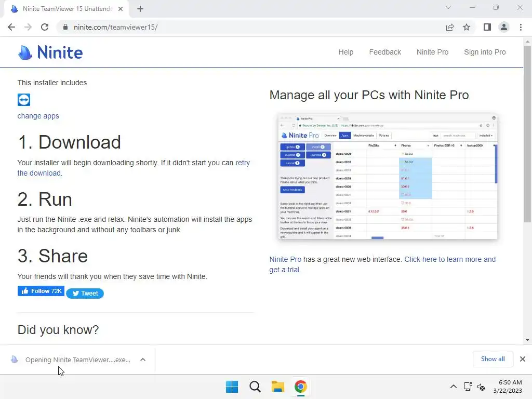
Task: Click the page vertical scrollbar thumb
Action: (x=527, y=134)
